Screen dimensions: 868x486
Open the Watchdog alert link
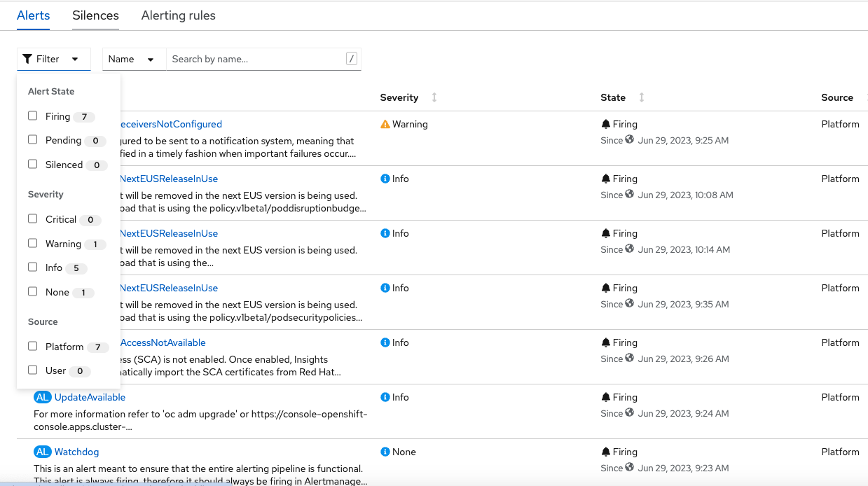[x=76, y=452]
